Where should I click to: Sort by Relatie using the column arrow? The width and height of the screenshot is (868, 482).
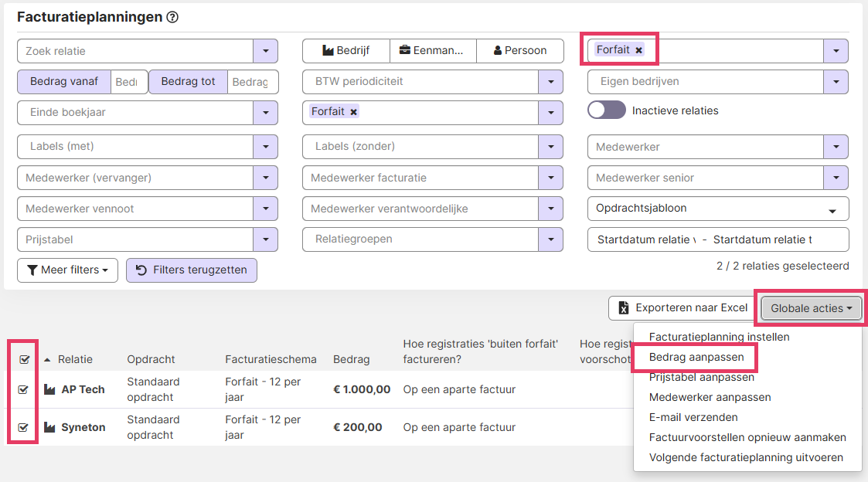(x=48, y=359)
